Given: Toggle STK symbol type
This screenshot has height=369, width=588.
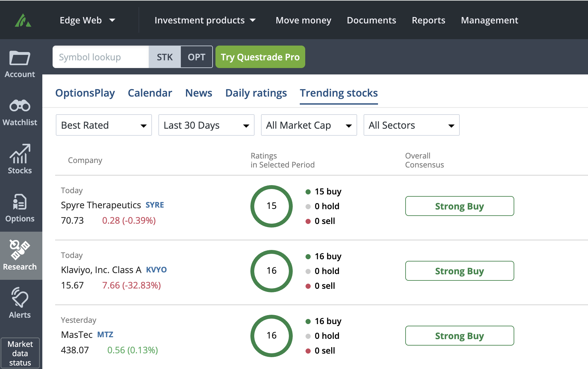Looking at the screenshot, I should (x=165, y=57).
